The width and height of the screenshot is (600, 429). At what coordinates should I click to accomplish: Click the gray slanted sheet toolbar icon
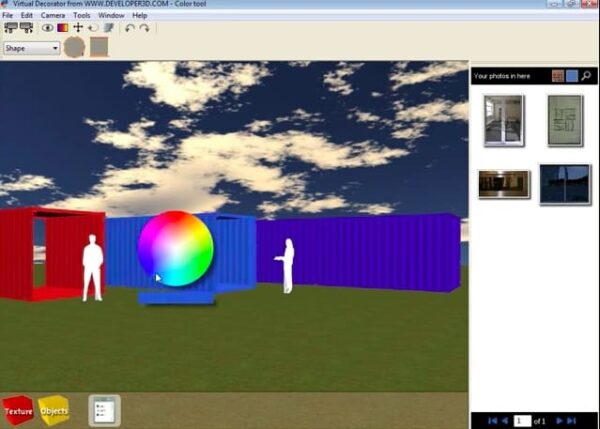(109, 28)
